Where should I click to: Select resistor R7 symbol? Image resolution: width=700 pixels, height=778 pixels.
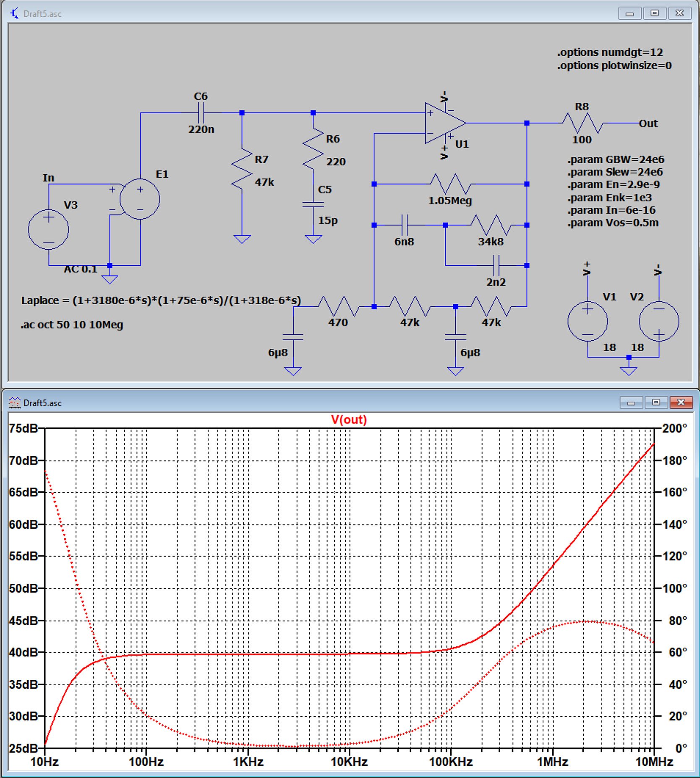[x=242, y=169]
